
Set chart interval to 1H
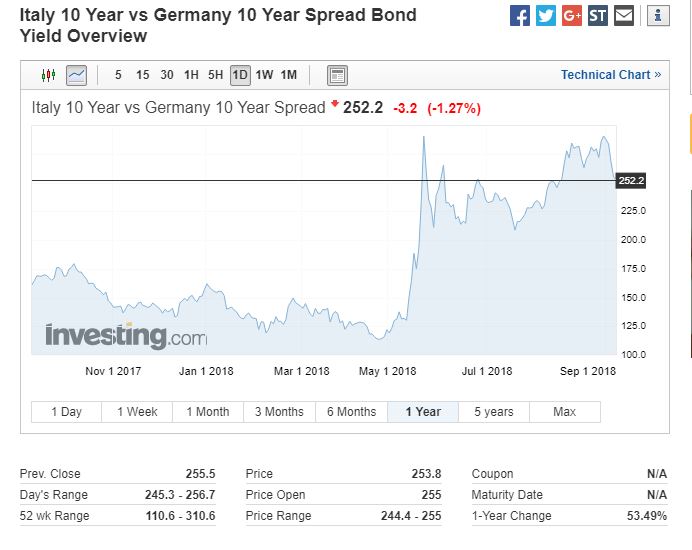[191, 75]
